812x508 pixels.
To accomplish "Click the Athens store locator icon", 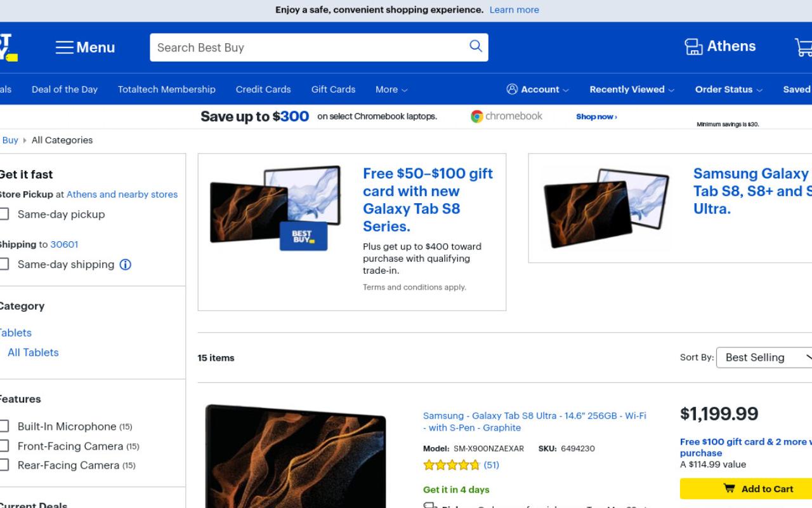I will click(x=693, y=46).
